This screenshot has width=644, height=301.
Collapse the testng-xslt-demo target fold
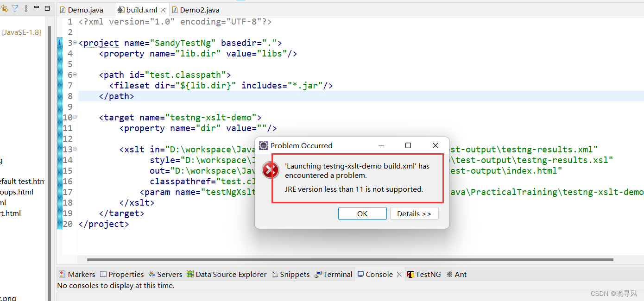(x=74, y=117)
